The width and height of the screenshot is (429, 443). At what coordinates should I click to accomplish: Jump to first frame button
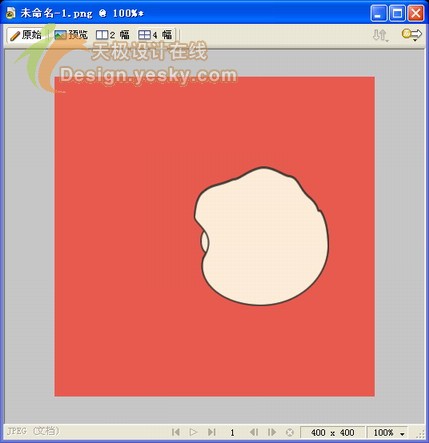176,432
